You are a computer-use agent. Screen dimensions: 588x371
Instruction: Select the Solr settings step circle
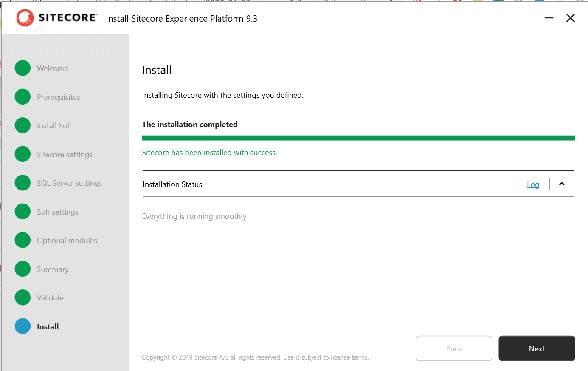click(x=23, y=212)
